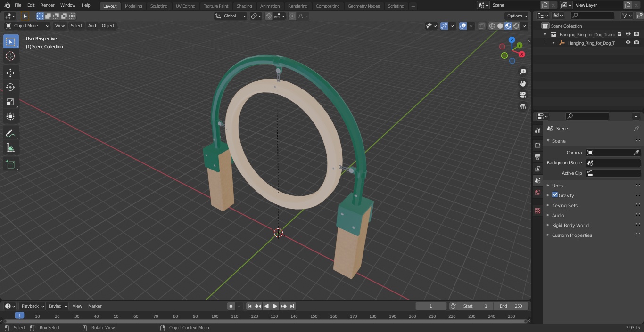Toggle X-ray mode in the viewport header
This screenshot has height=332, width=644.
(481, 26)
